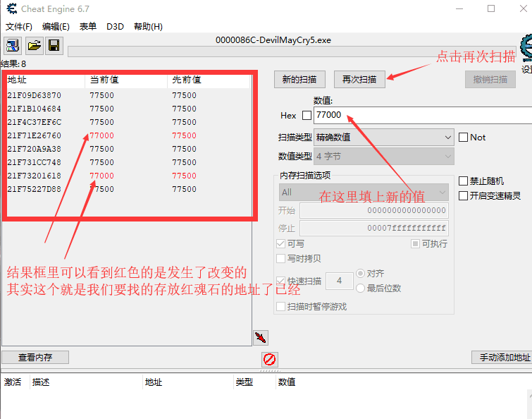Click the 先前值 column header
The width and height of the screenshot is (532, 419).
(209, 80)
